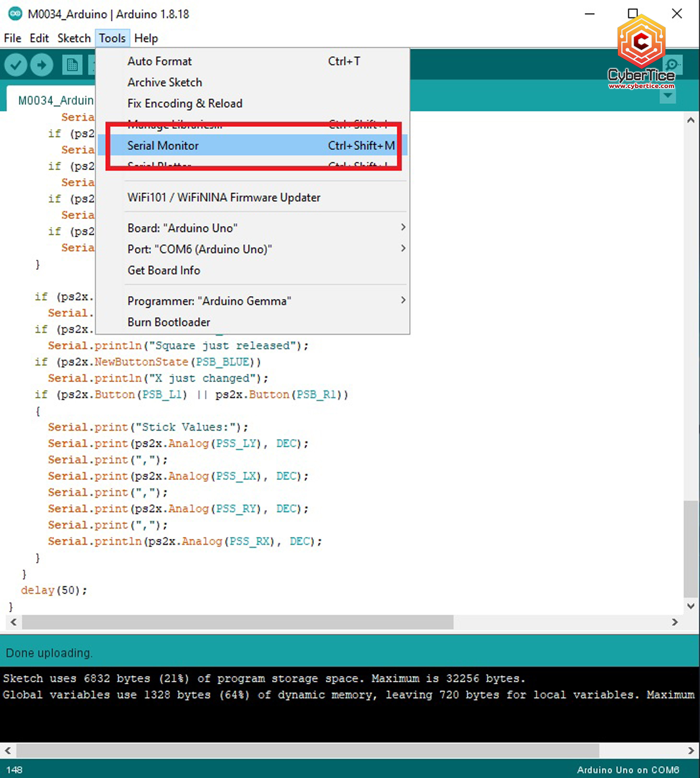700x778 pixels.
Task: Click the editor scroll up arrow
Action: tap(691, 120)
